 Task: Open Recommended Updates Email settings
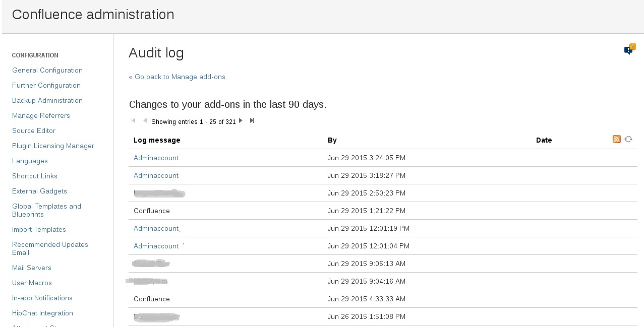click(x=50, y=248)
